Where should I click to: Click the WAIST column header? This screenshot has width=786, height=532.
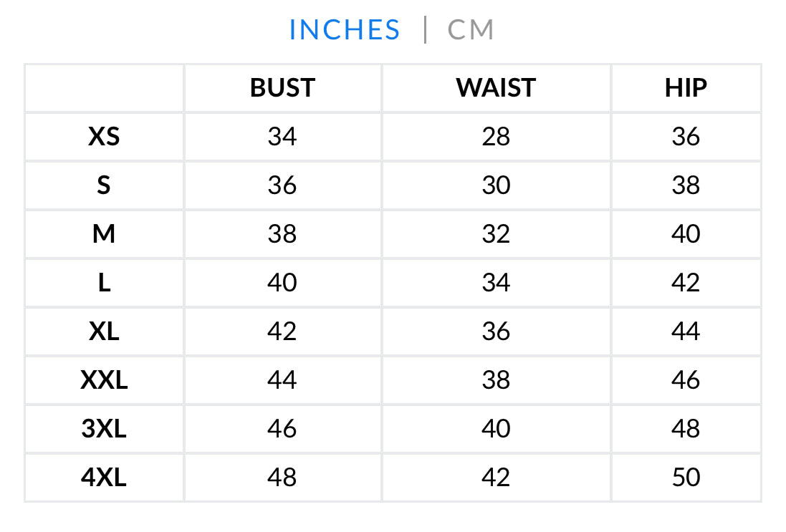[496, 88]
